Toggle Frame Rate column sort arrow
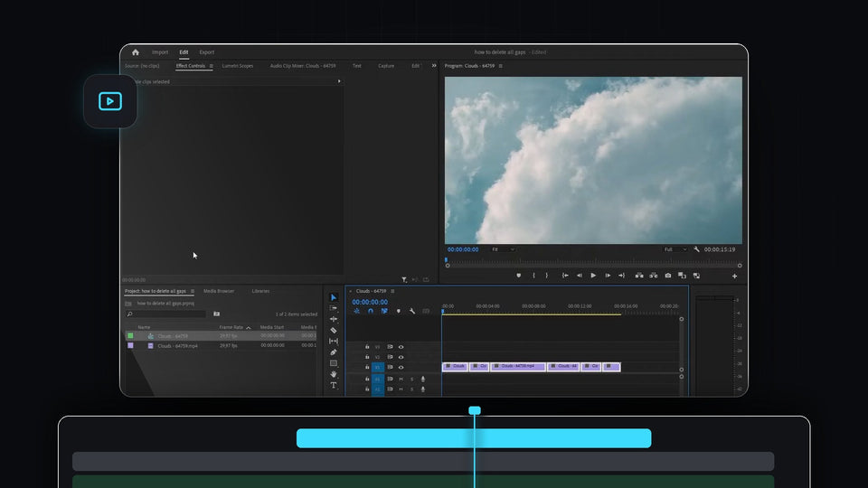Screen dimensions: 868x488 (249, 327)
